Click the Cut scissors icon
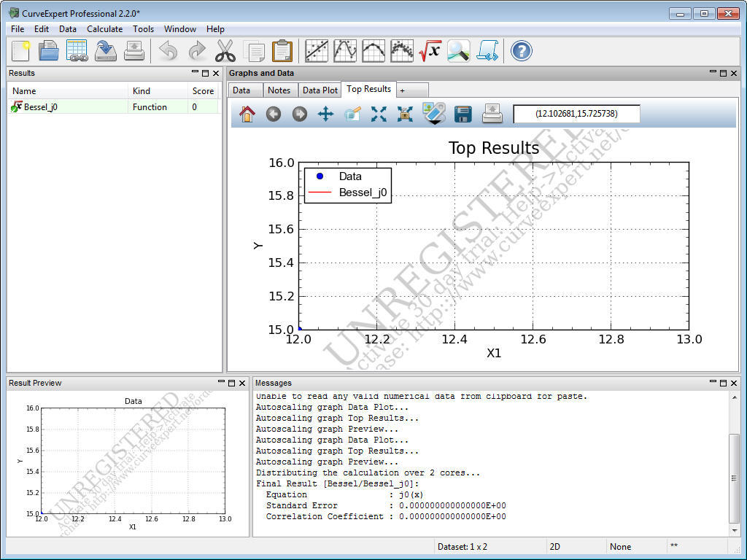The image size is (747, 560). [x=225, y=51]
